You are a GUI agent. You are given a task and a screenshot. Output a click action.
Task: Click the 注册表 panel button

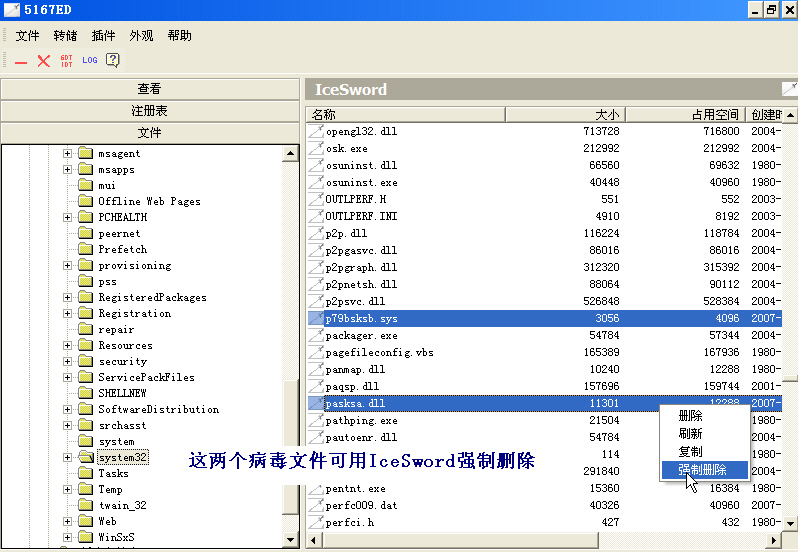(x=150, y=111)
